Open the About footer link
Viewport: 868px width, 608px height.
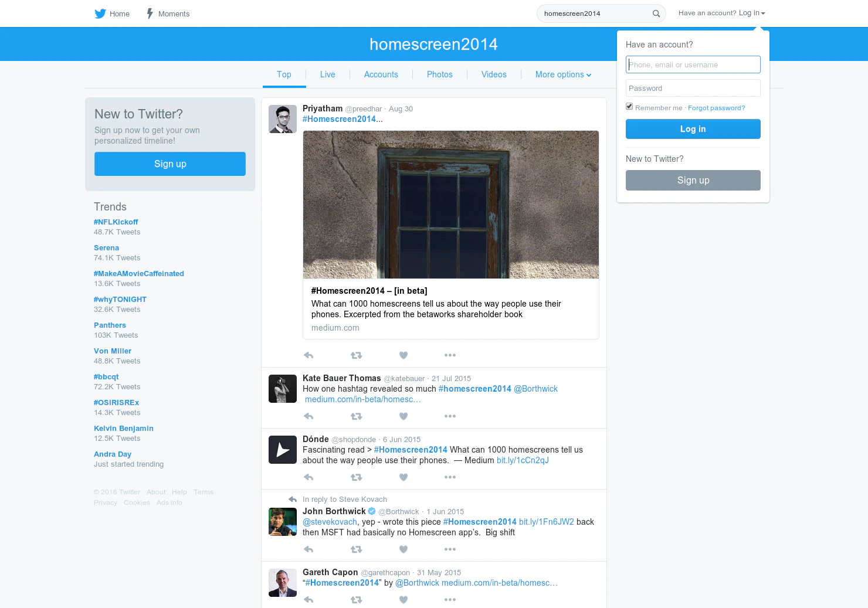[156, 492]
